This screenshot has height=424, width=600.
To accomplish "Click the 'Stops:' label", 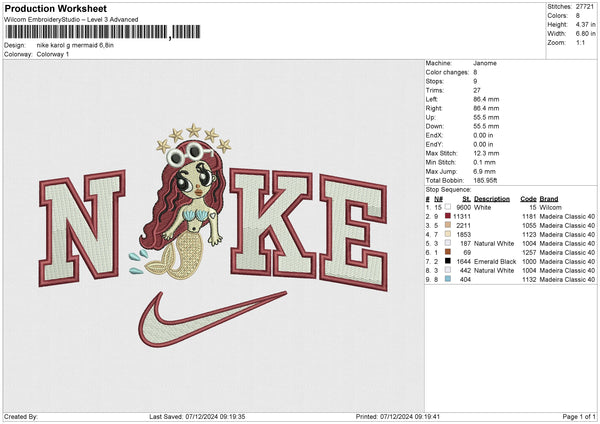I will [x=435, y=81].
